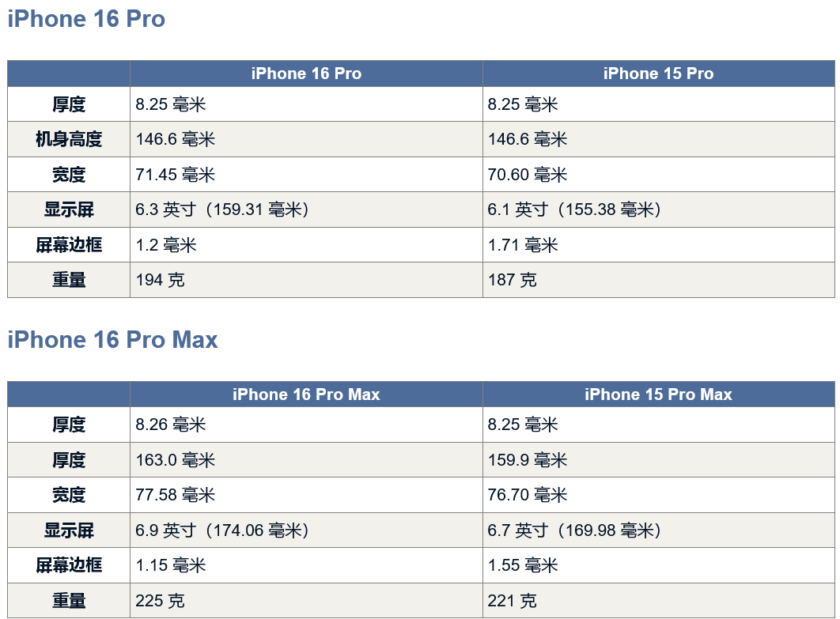
Task: Click the 1.2 毫米 bezel cell
Action: click(x=306, y=245)
